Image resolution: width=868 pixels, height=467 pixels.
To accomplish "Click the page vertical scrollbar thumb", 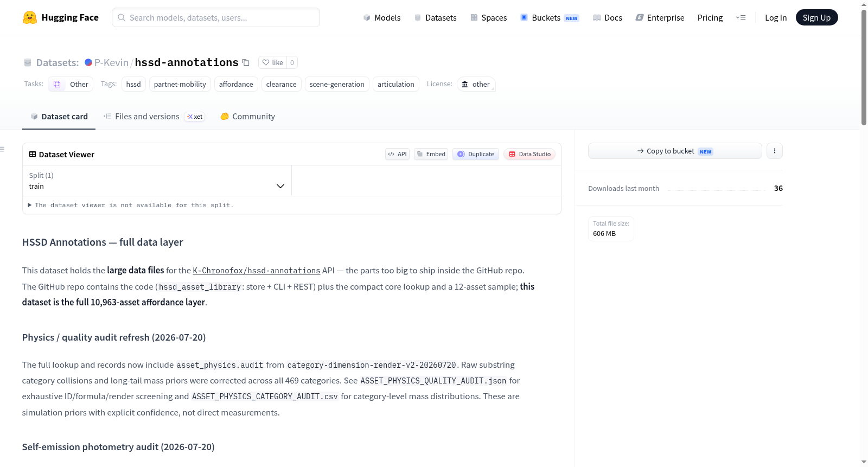I will pos(864,67).
